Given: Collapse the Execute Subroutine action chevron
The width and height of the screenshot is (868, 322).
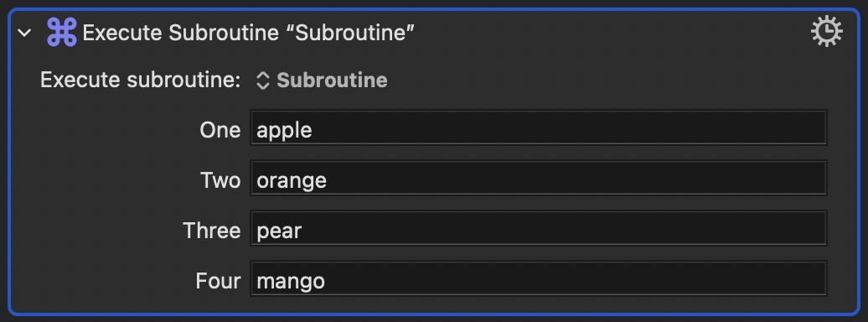Looking at the screenshot, I should pos(24,34).
